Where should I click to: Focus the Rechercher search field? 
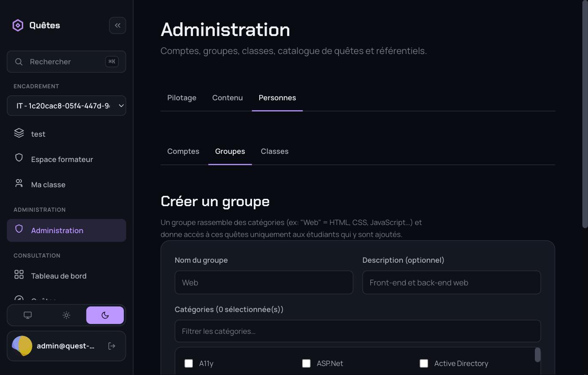[x=66, y=62]
